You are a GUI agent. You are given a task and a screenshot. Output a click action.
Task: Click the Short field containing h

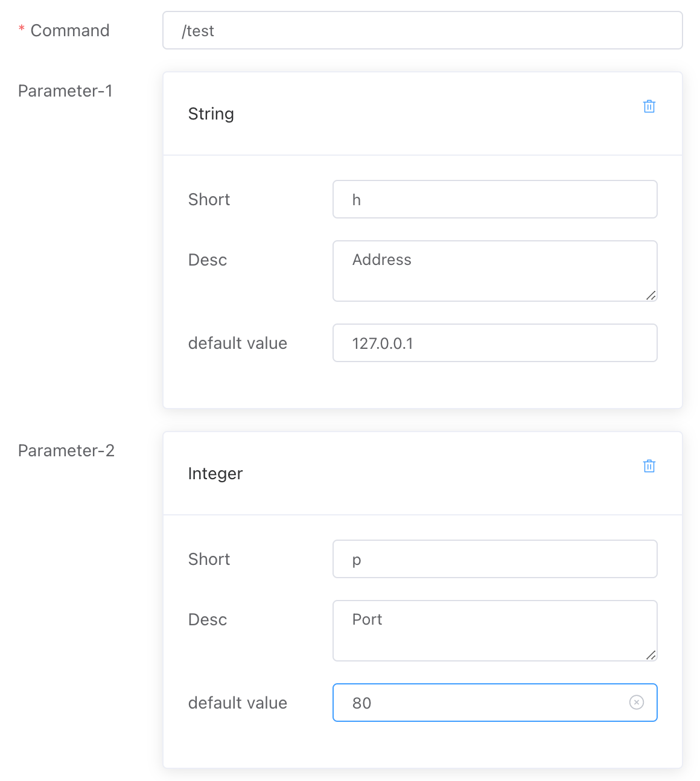coord(495,200)
